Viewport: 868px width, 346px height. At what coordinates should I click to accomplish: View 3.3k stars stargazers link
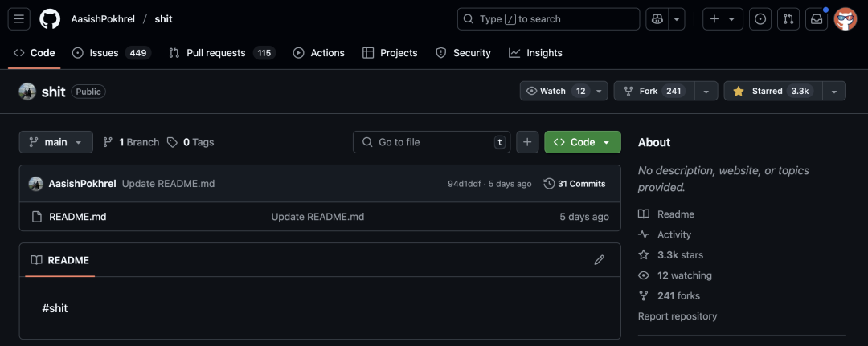pos(671,254)
